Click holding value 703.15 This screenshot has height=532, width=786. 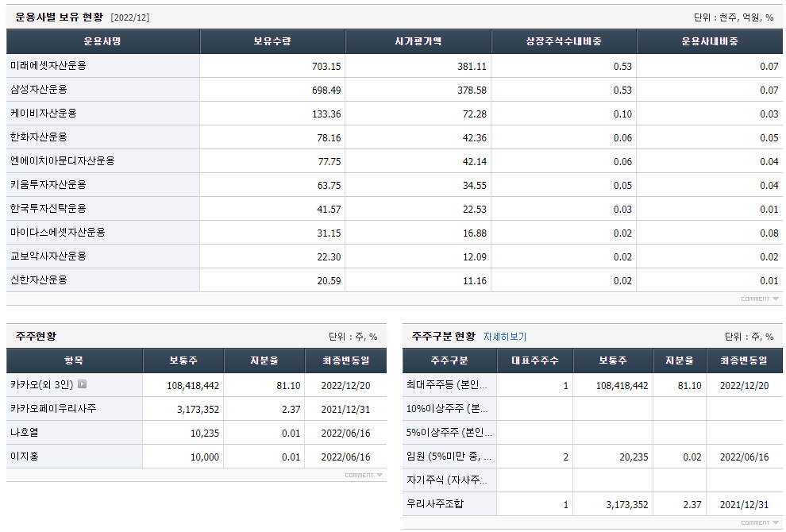click(x=326, y=66)
